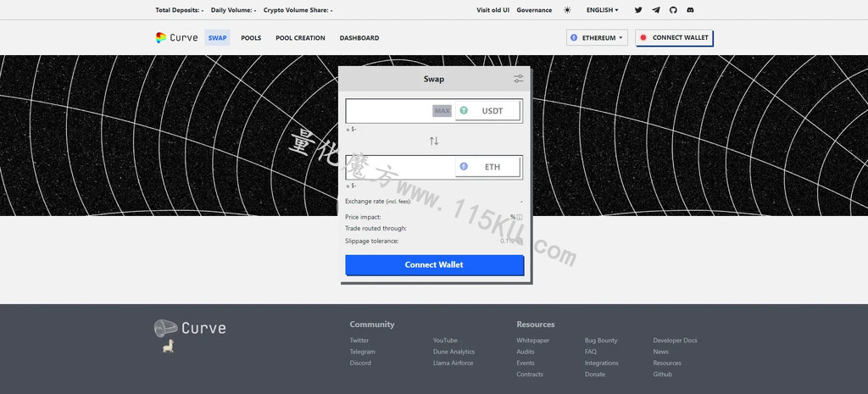The image size is (868, 394).
Task: Open News link in footer
Action: [660, 352]
